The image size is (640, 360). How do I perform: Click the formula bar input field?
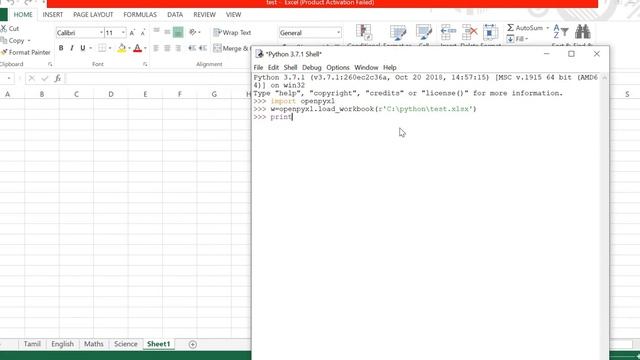point(158,78)
